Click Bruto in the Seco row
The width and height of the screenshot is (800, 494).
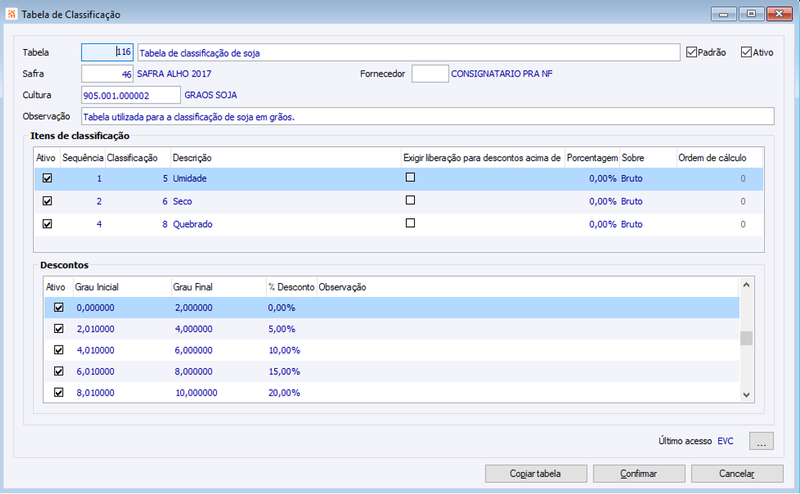632,202
